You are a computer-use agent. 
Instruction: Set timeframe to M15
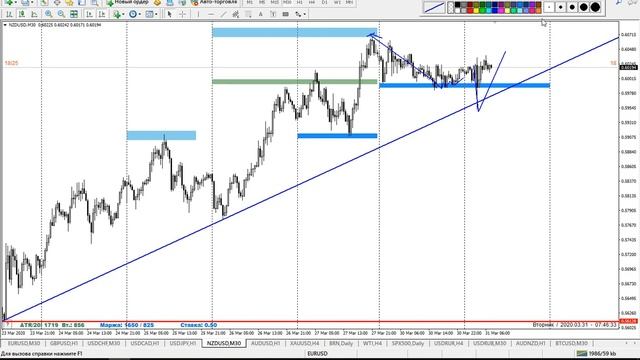click(x=275, y=2)
